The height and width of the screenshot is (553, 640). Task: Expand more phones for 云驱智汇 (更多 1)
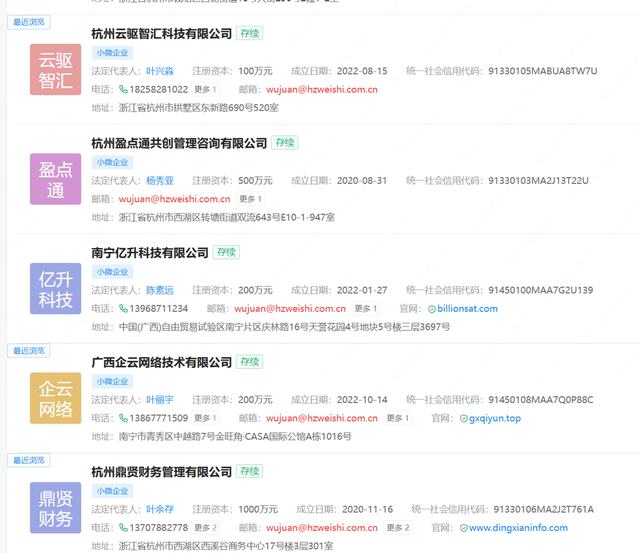[205, 89]
